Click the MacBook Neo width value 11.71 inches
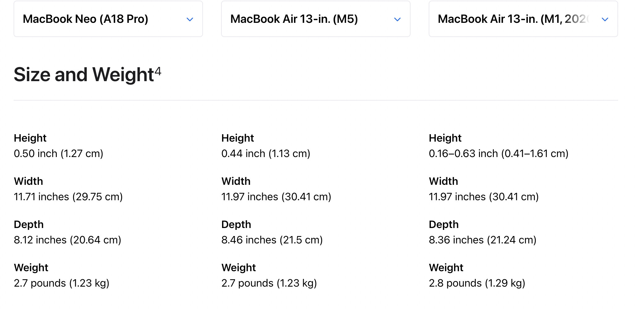 [x=68, y=197]
